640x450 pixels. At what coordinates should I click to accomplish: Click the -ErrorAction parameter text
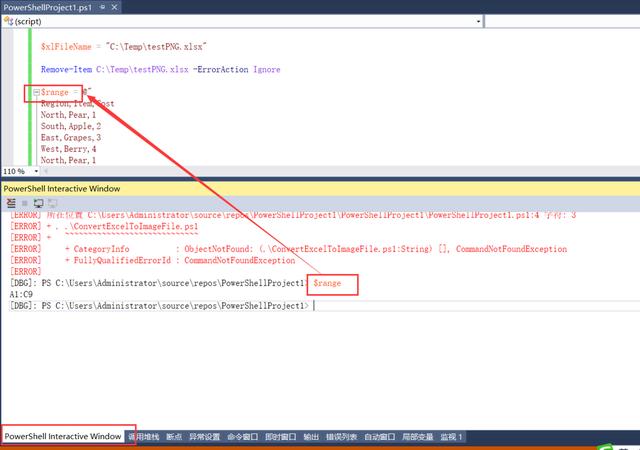click(220, 69)
